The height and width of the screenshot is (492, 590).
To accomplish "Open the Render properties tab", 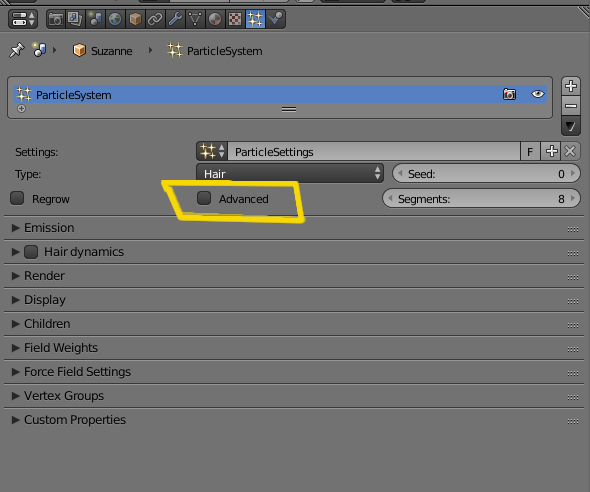I will 56,19.
